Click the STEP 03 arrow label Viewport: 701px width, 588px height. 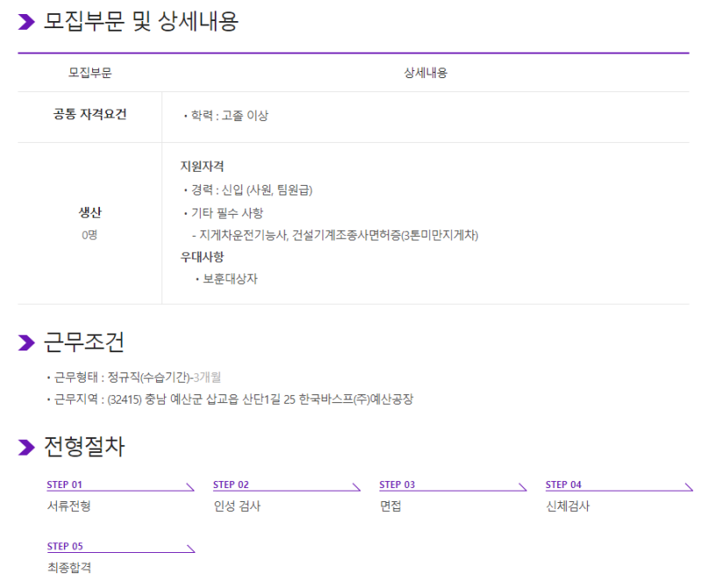pyautogui.click(x=397, y=485)
